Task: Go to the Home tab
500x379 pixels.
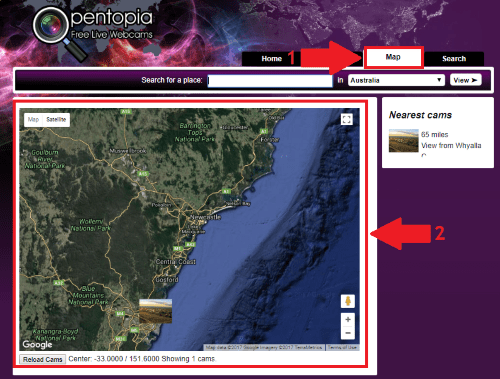Action: (271, 59)
